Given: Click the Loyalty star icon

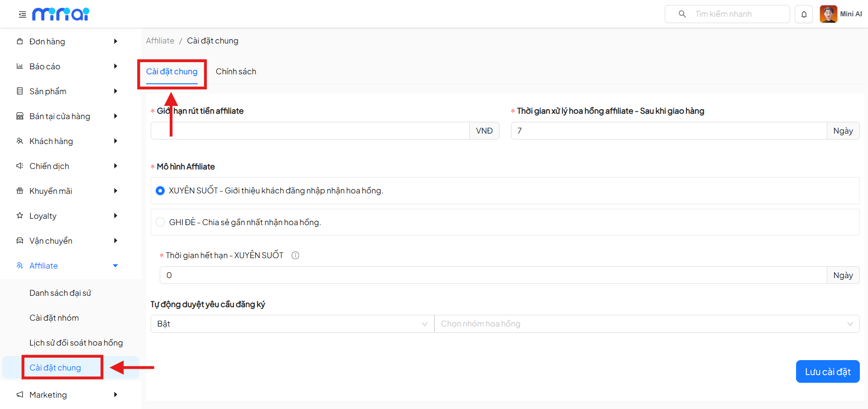Looking at the screenshot, I should (20, 216).
